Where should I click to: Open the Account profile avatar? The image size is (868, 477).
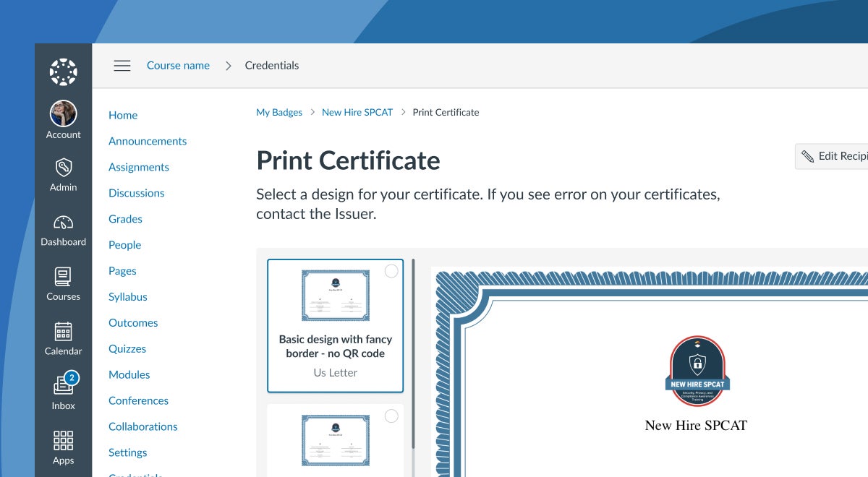tap(63, 113)
